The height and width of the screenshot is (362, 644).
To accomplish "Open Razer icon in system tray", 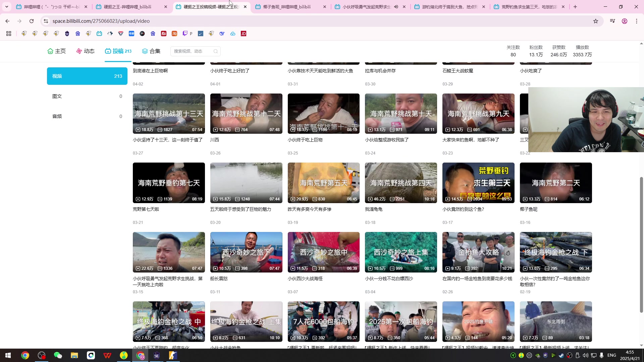I will tap(513, 355).
